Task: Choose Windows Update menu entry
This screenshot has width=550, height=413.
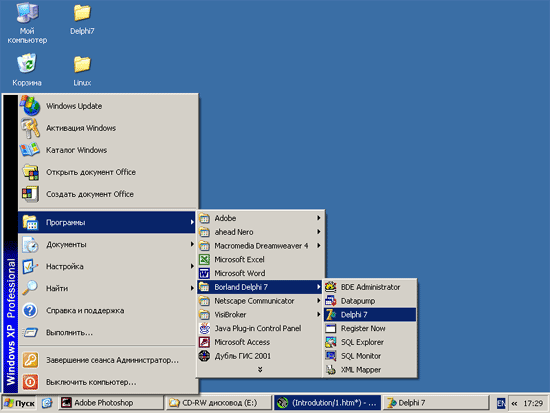Action: tap(108, 106)
